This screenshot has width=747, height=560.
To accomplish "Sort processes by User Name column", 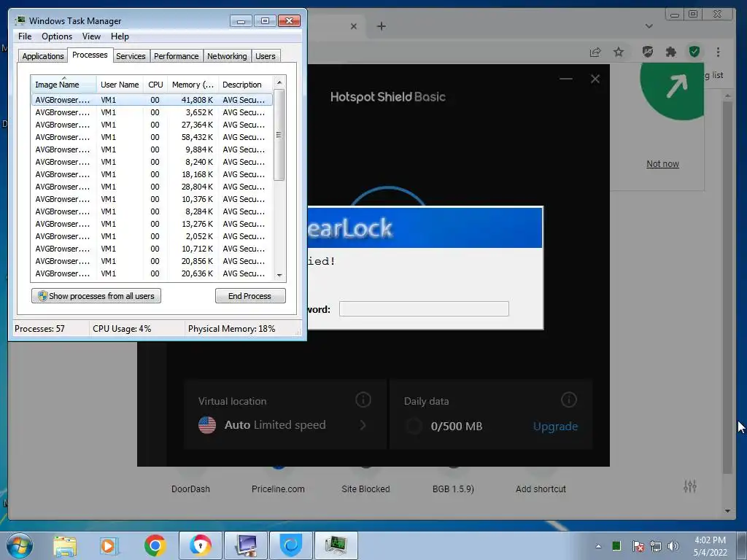I will [x=120, y=85].
